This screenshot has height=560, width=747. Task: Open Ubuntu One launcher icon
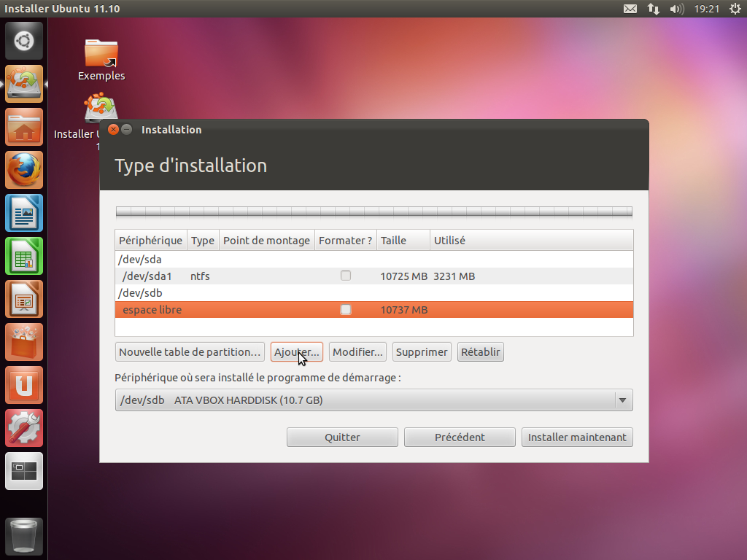tap(24, 385)
